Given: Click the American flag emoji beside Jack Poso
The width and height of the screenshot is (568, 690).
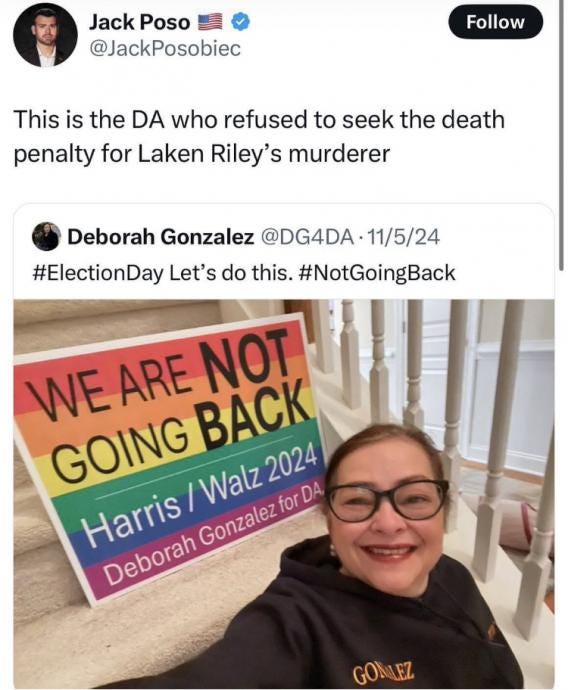Looking at the screenshot, I should click(x=210, y=22).
